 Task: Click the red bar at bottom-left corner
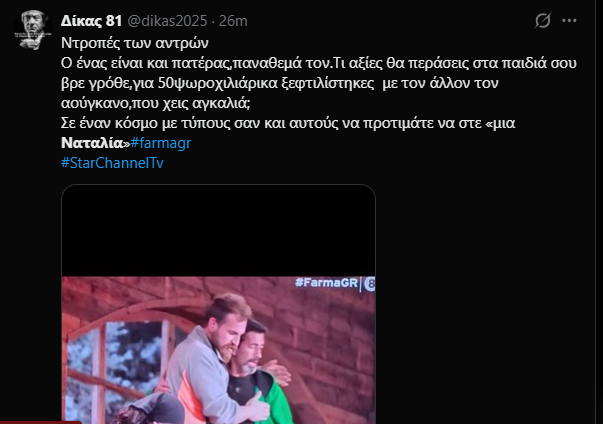point(40,422)
